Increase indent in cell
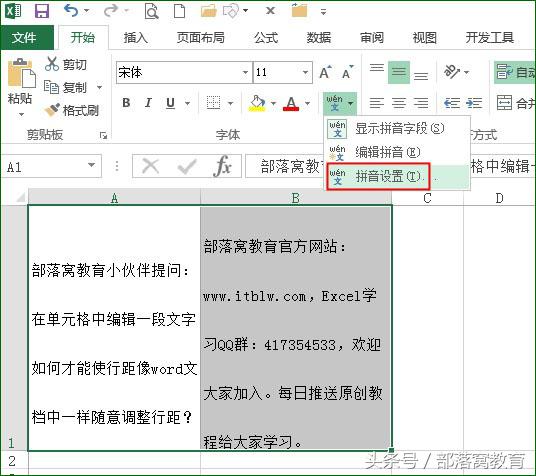Screen dimensions: 536x476 pos(474,103)
